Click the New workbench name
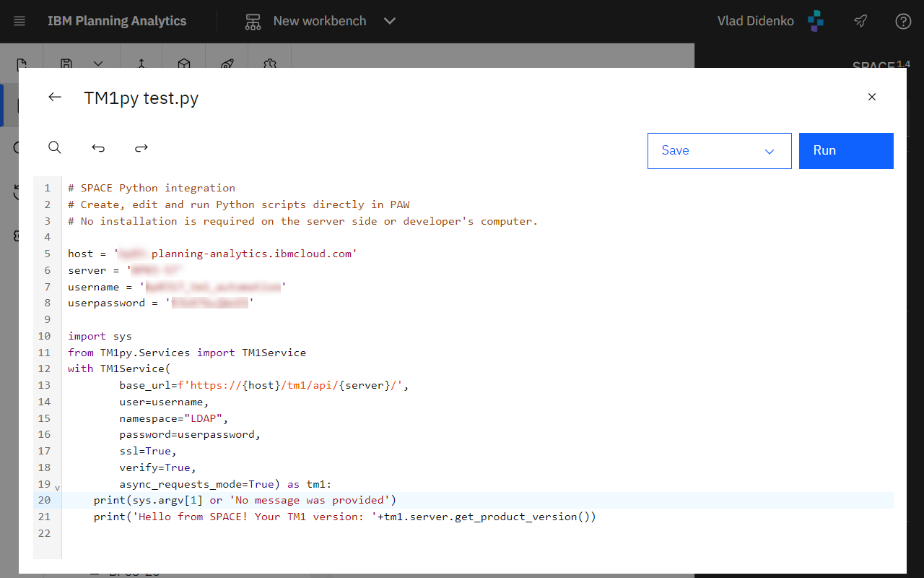The height and width of the screenshot is (578, 924). point(320,21)
